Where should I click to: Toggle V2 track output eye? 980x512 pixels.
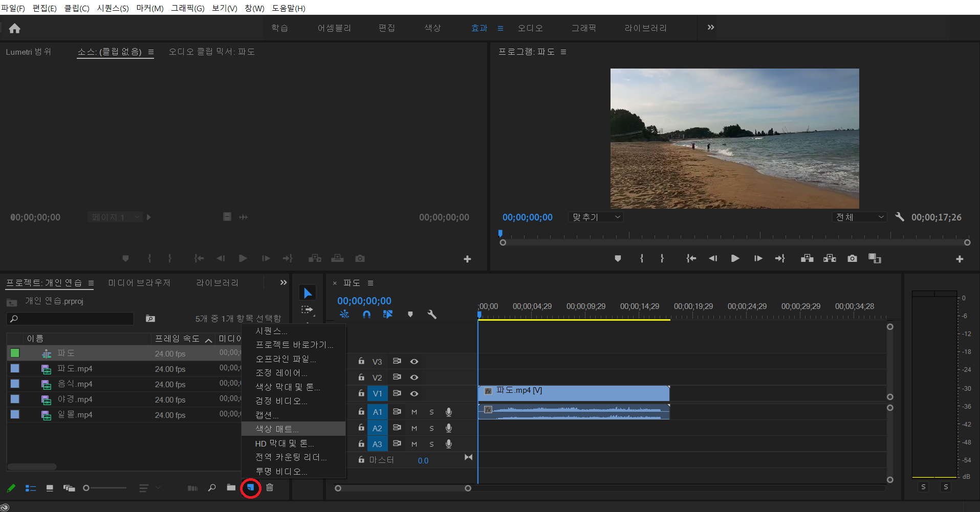click(x=415, y=377)
